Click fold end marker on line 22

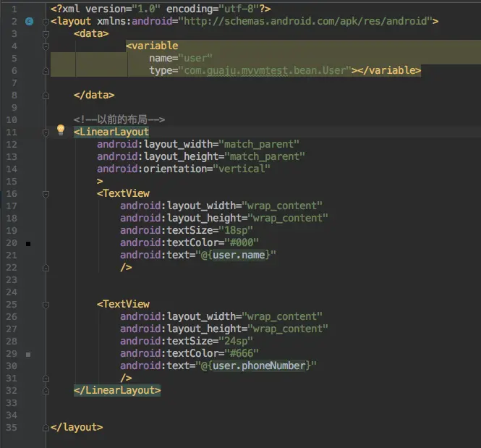click(46, 268)
